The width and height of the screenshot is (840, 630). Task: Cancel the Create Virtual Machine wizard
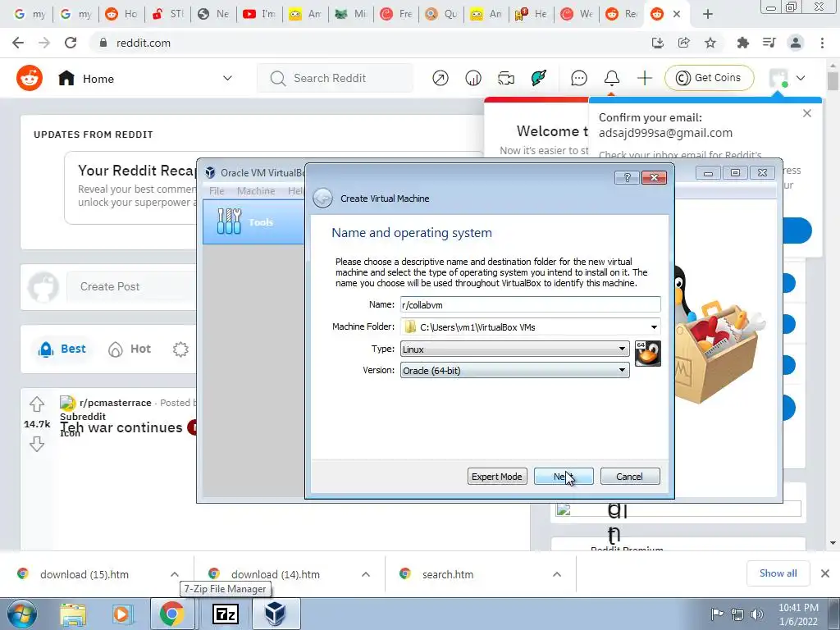pos(630,477)
